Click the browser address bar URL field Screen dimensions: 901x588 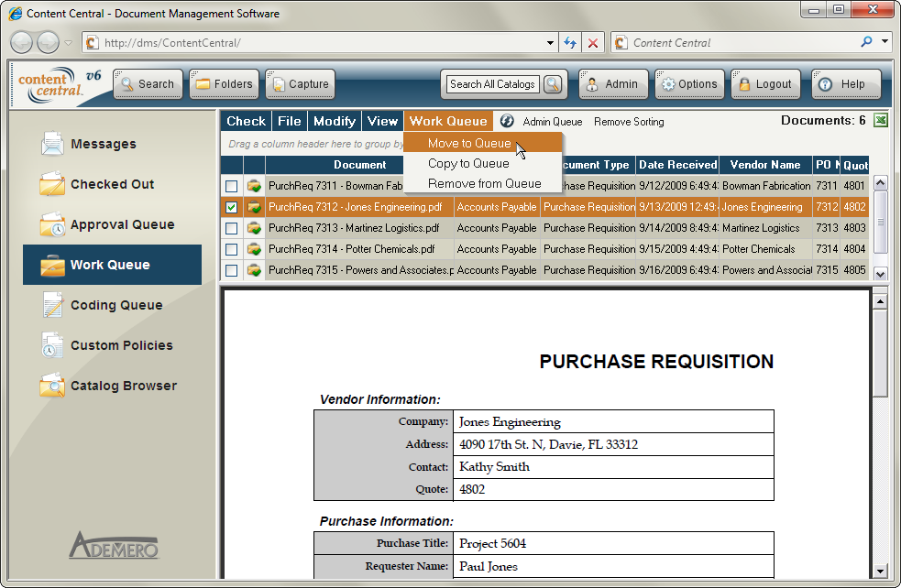322,42
